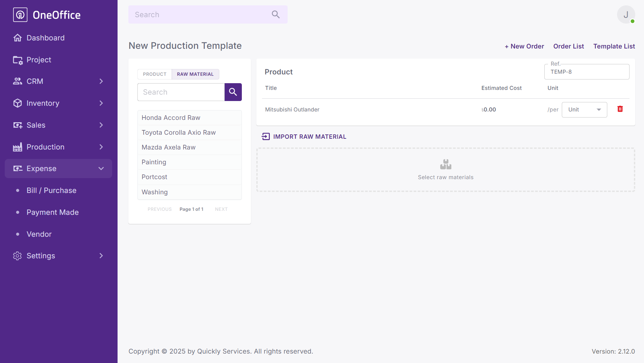Delete the Mitsubishi Outlander product row
This screenshot has height=363, width=644.
pyautogui.click(x=620, y=109)
